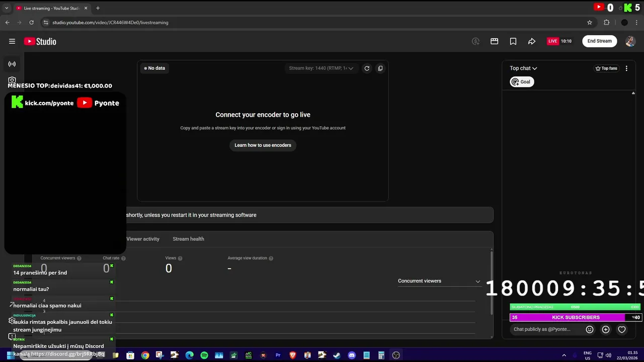The width and height of the screenshot is (644, 362).
Task: Open the channel account avatar
Action: coord(630,41)
